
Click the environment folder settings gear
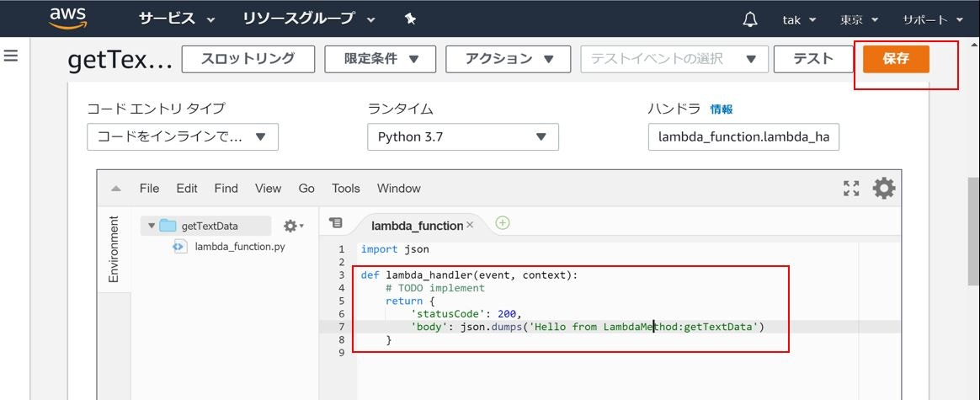point(293,226)
